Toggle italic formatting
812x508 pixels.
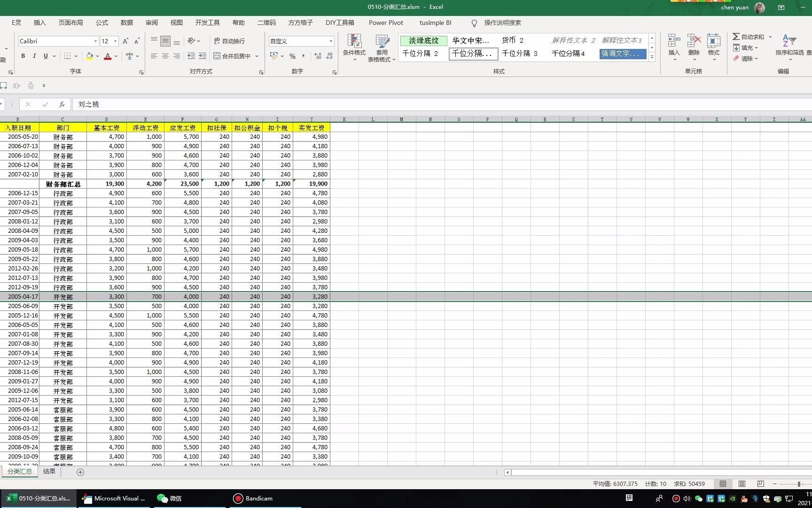click(x=34, y=56)
